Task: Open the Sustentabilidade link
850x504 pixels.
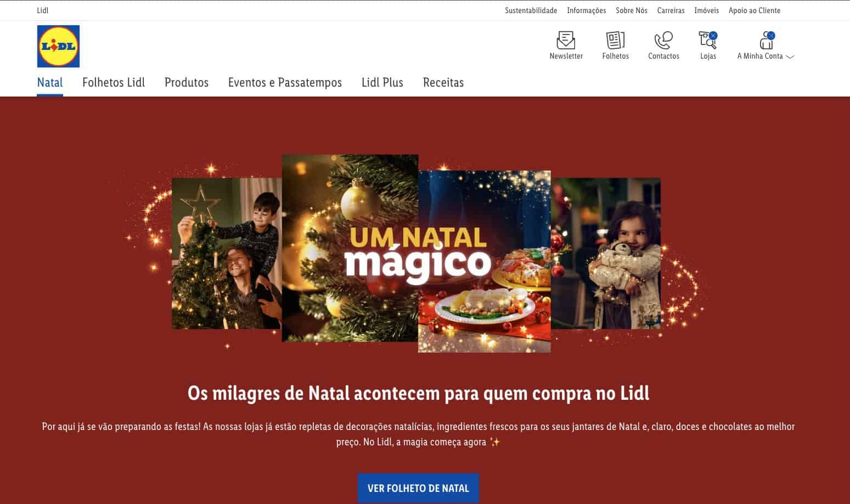Action: (x=531, y=10)
